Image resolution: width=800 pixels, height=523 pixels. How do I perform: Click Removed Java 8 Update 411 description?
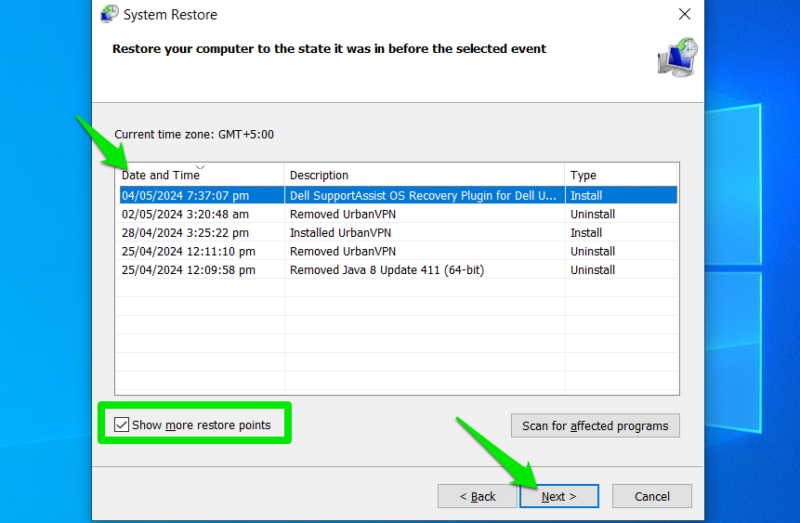[x=387, y=270]
